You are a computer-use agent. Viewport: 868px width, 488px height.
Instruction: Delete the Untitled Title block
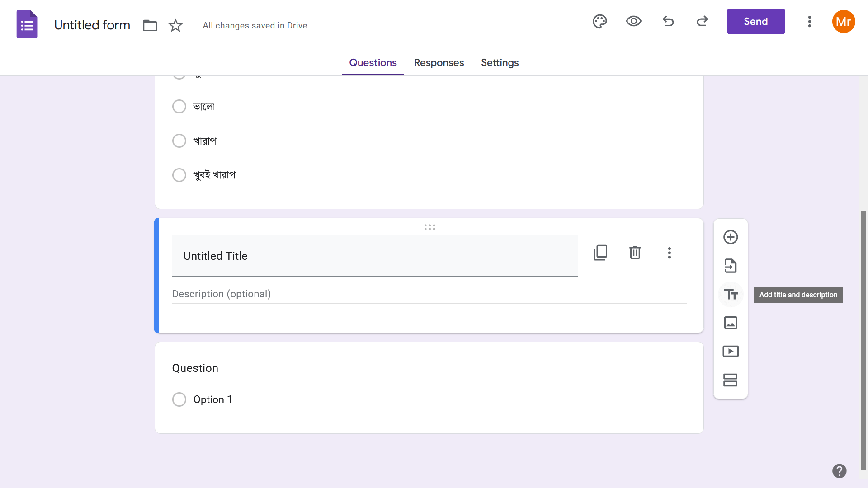pos(635,253)
